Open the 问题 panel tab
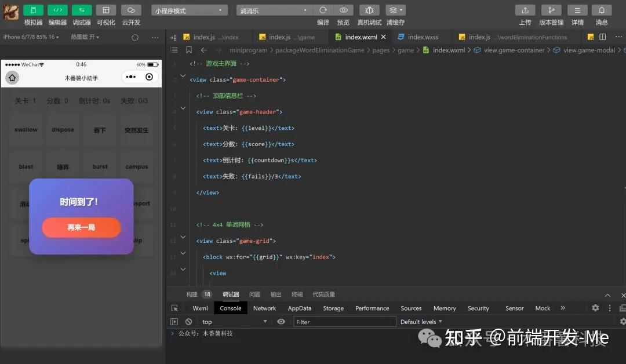This screenshot has width=626, height=364. point(254,294)
